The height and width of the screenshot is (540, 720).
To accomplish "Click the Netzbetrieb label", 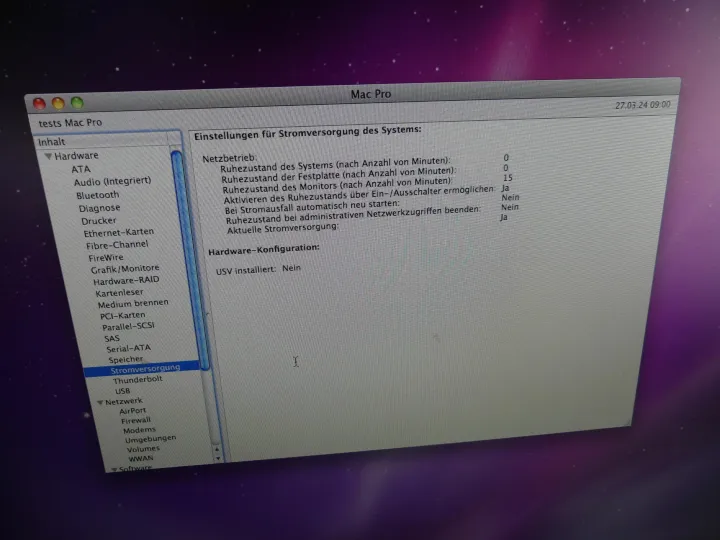I will coord(229,158).
